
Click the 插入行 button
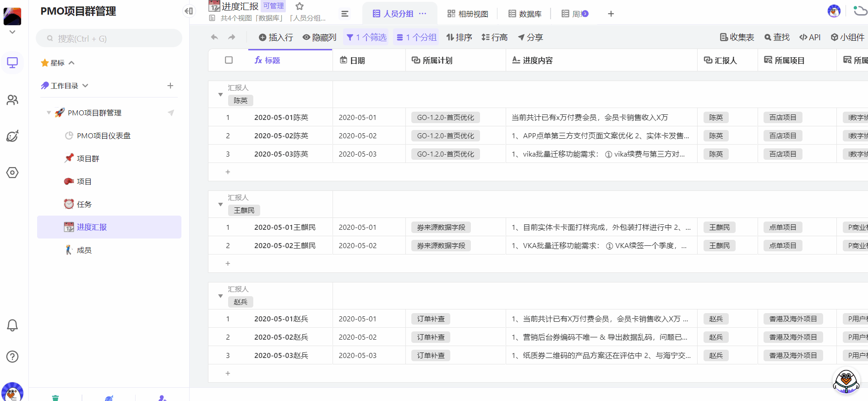pos(276,37)
